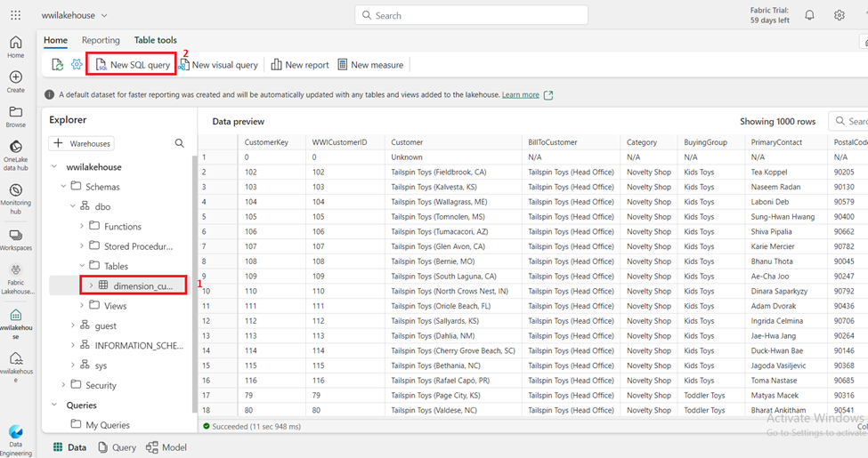Click the refresh icon in ribbon
Viewport: 868px width, 458px height.
click(x=58, y=65)
